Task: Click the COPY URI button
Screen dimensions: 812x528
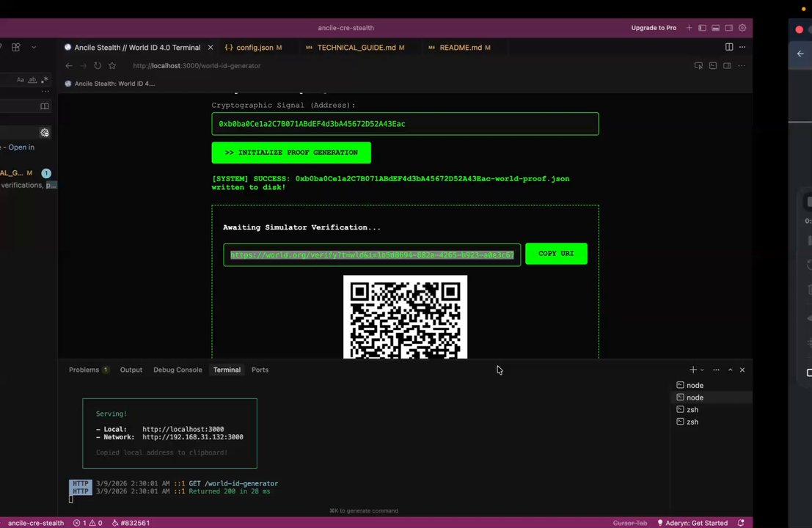Action: coord(556,254)
